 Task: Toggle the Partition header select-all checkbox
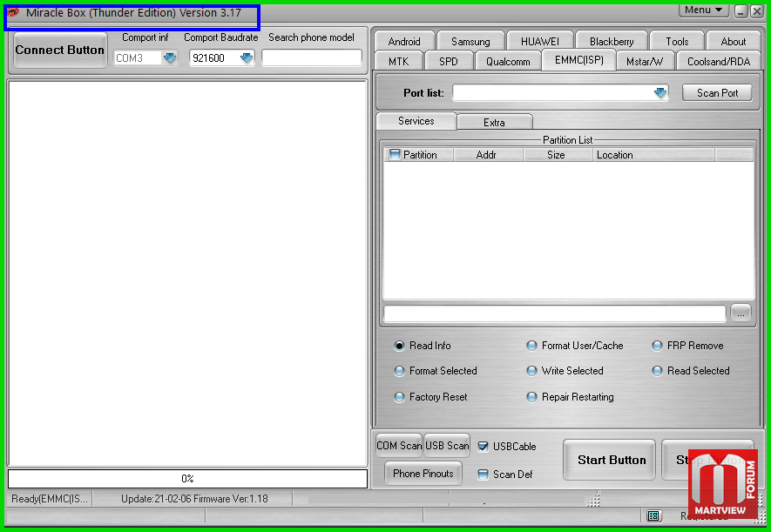[x=395, y=155]
